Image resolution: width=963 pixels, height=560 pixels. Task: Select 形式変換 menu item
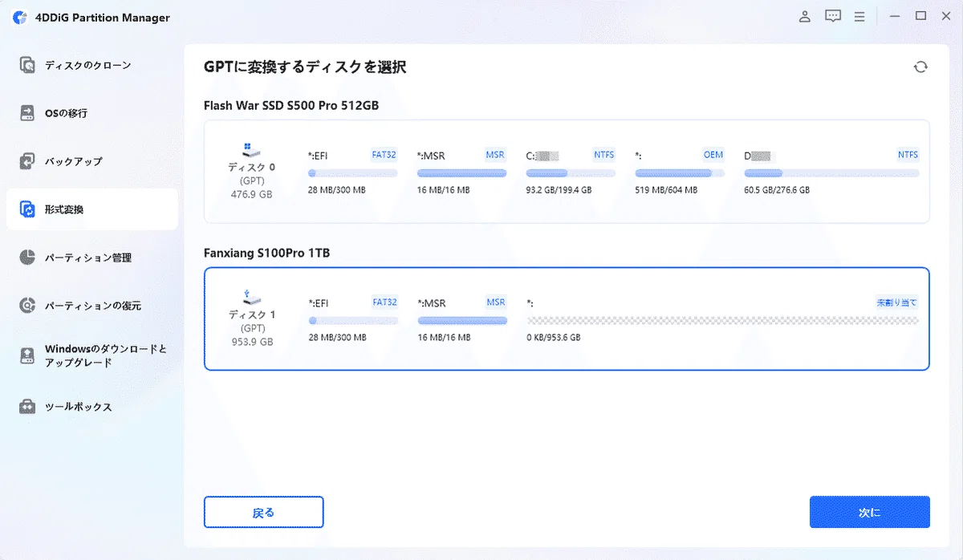pyautogui.click(x=92, y=209)
